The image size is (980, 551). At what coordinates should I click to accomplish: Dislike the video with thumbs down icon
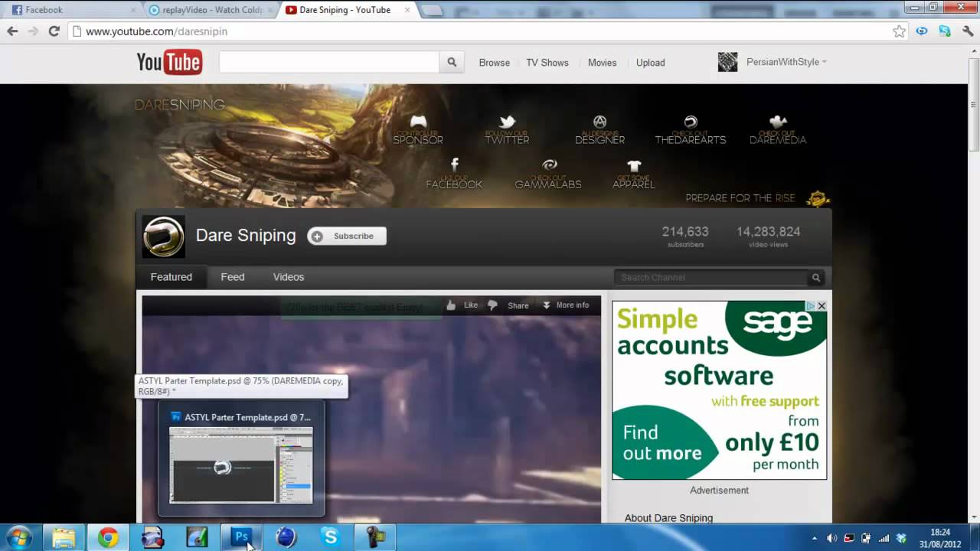click(492, 305)
